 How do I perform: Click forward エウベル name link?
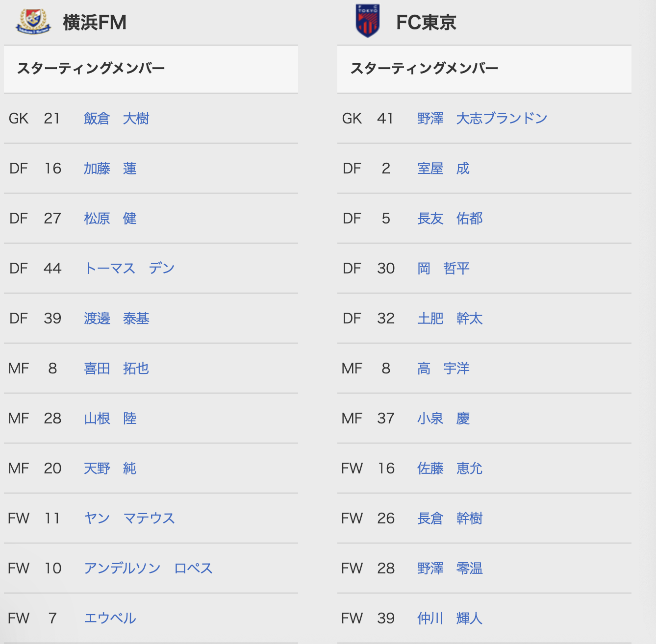110,619
